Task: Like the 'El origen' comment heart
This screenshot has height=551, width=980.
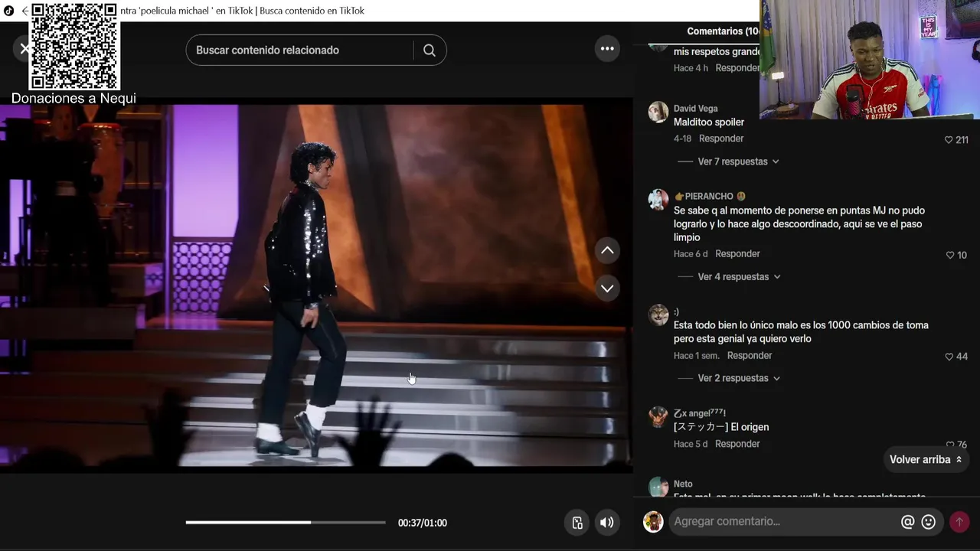Action: pos(950,445)
